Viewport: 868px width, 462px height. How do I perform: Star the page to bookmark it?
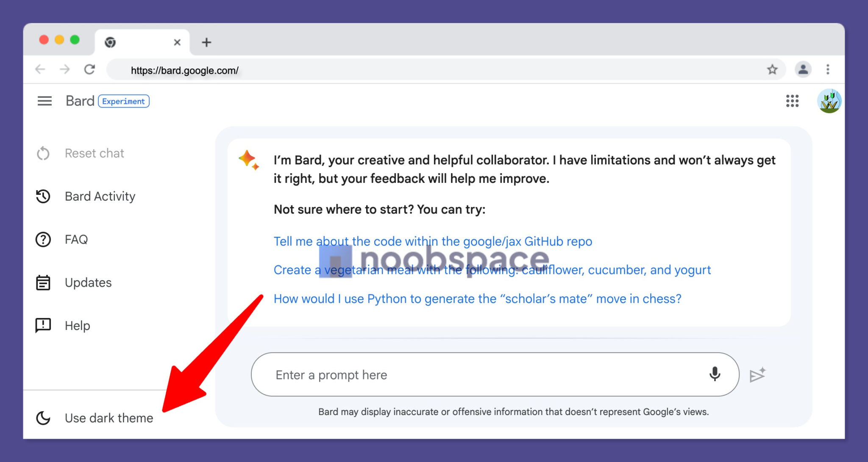[x=772, y=69]
